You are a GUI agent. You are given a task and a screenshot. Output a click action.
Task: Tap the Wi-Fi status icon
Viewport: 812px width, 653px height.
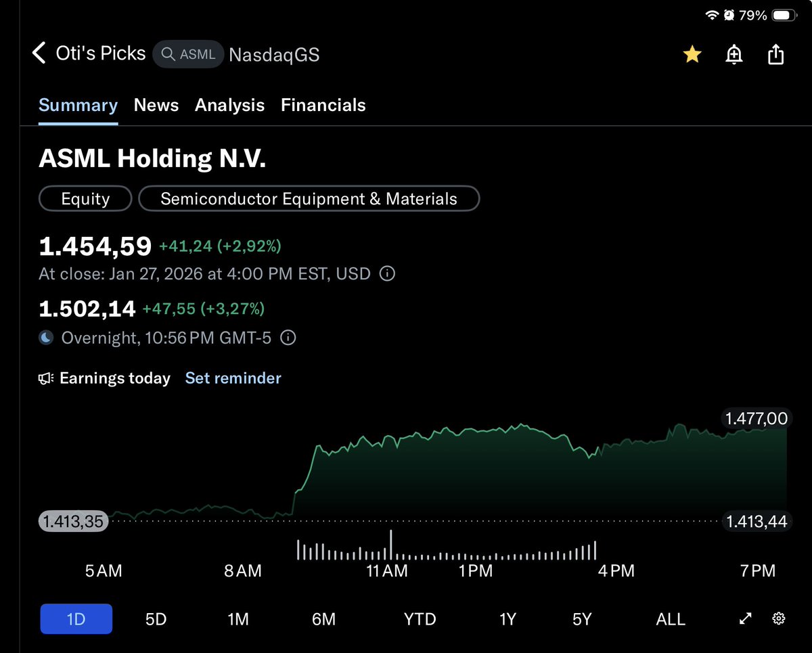(x=711, y=15)
